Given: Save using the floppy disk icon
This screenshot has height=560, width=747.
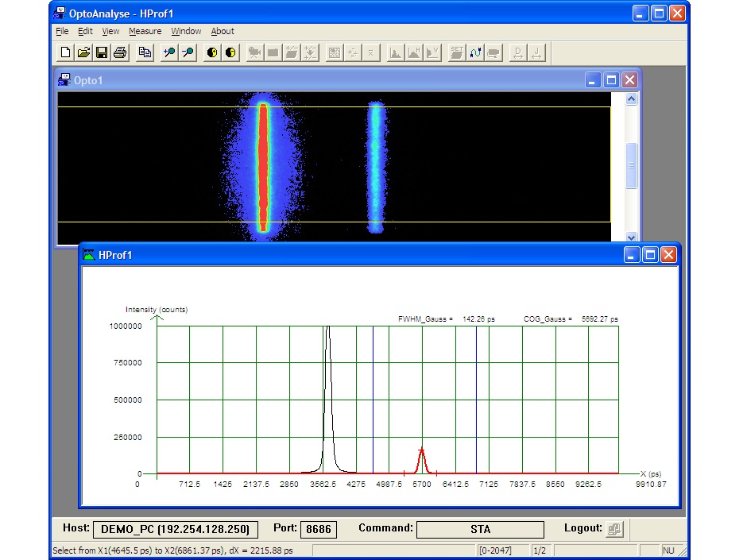Looking at the screenshot, I should tap(102, 52).
